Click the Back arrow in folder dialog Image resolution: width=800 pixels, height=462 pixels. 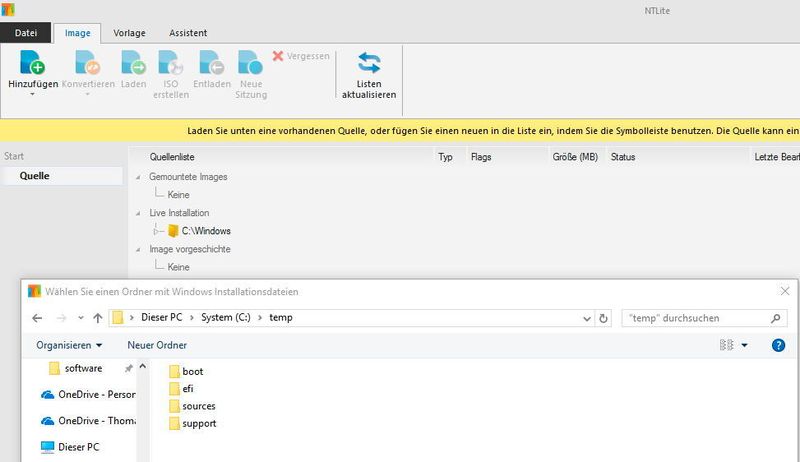37,318
